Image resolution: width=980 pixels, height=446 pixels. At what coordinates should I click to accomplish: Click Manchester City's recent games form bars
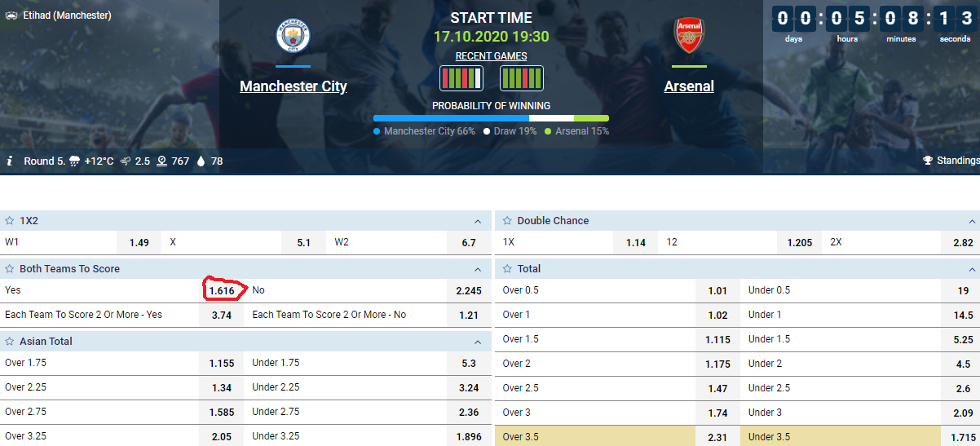(x=461, y=78)
